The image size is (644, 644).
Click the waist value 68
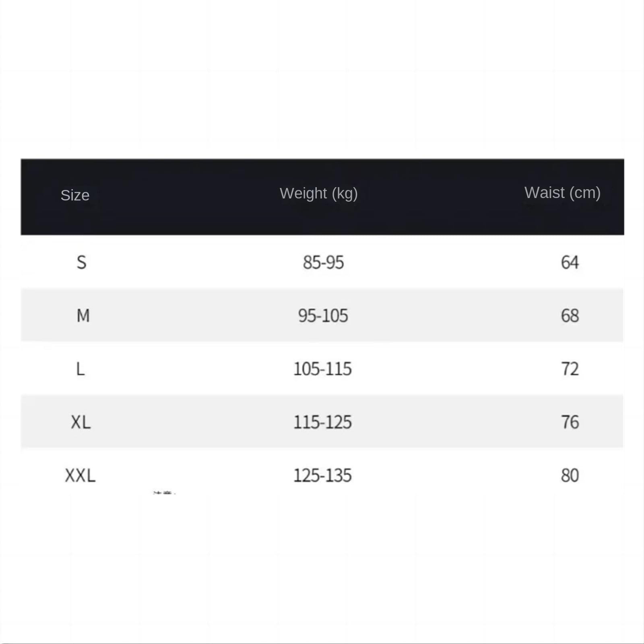coord(570,316)
